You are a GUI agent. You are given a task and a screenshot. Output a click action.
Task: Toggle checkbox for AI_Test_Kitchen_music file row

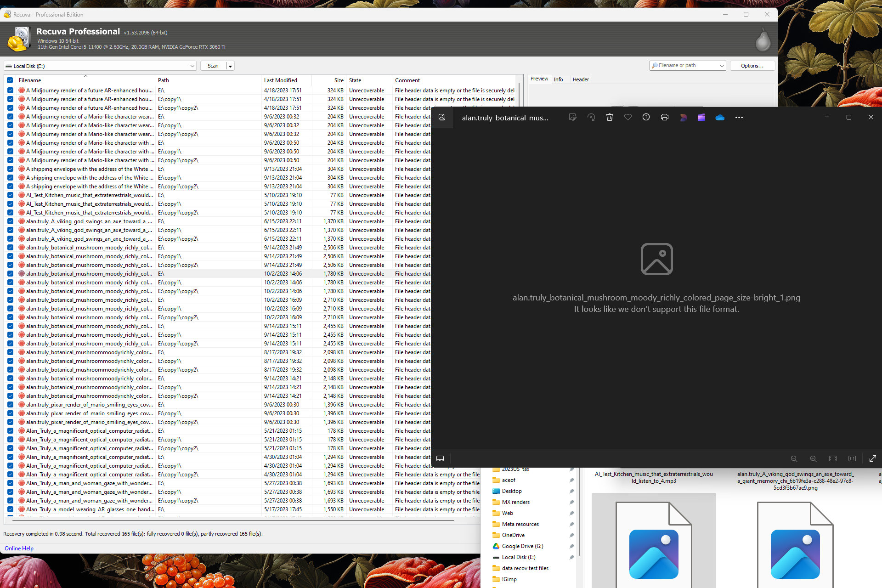pos(11,196)
